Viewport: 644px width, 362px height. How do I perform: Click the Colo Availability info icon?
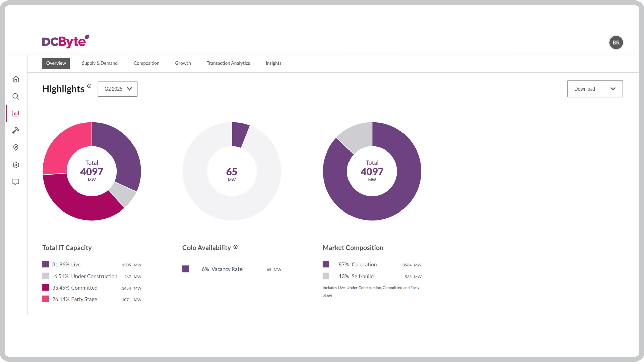coord(236,247)
